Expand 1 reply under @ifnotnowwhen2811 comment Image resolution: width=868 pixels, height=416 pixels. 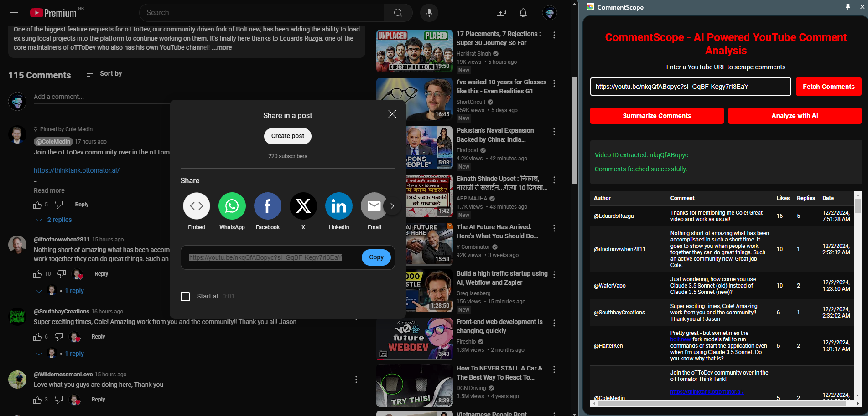[60, 291]
